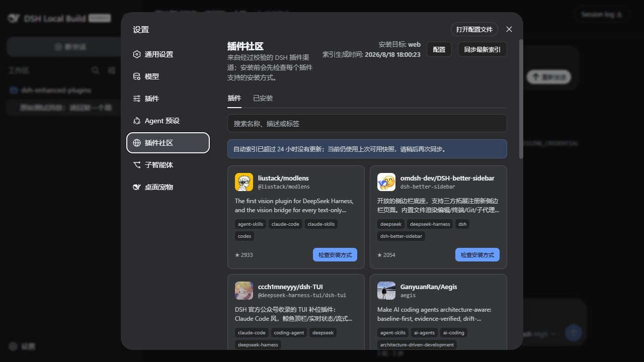This screenshot has width=644, height=362.
Task: Click 检查安装方式 on the DSH-better-sidebar card
Action: [x=477, y=255]
